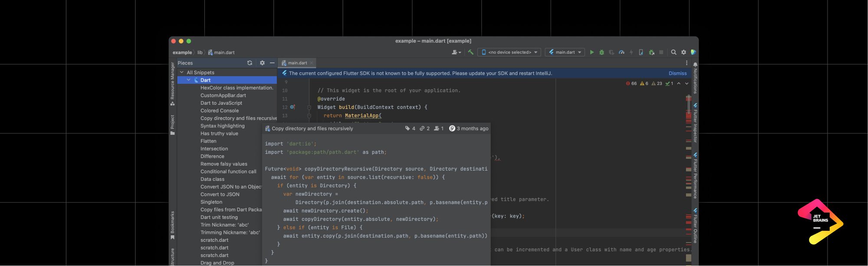Select the Singleton snippet
The image size is (868, 266).
[x=211, y=202]
